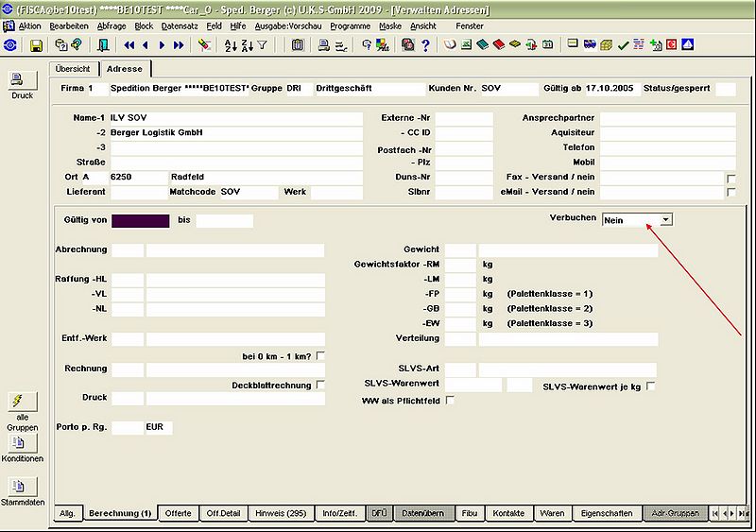
Task: Enable the Deckblattrechnung checkbox
Action: [320, 385]
